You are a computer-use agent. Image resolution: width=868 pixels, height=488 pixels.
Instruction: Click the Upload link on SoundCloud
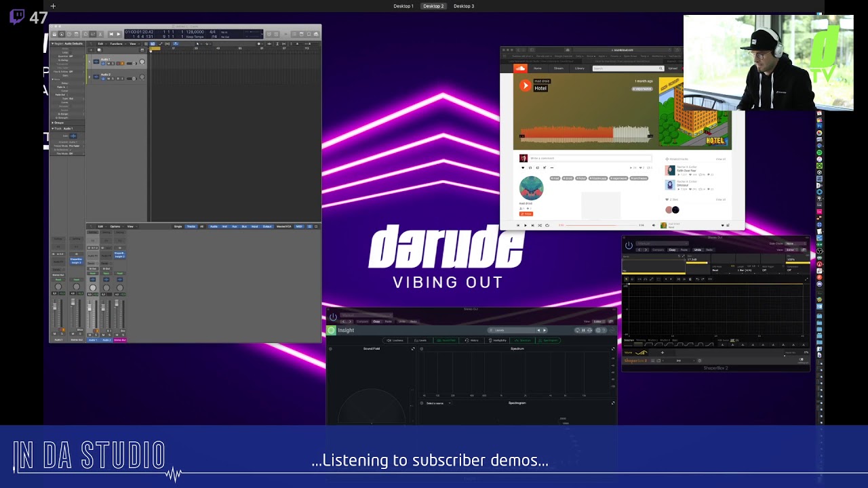673,68
